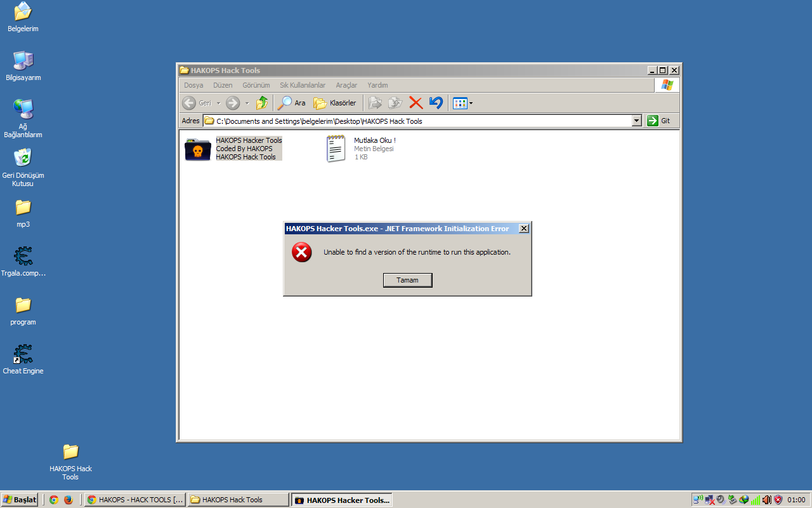The height and width of the screenshot is (508, 812).
Task: Click the Move To toolbar icon
Action: (x=376, y=103)
